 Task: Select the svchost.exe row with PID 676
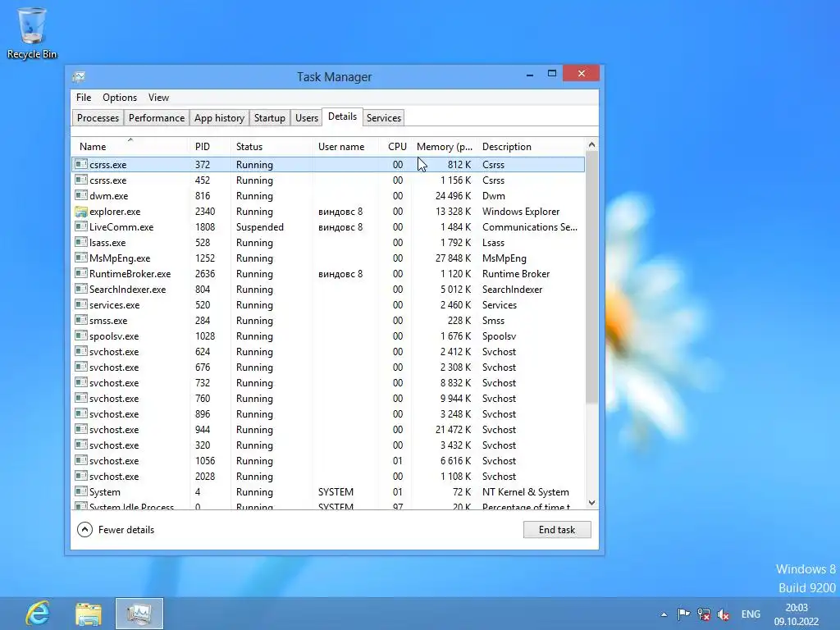(x=328, y=367)
